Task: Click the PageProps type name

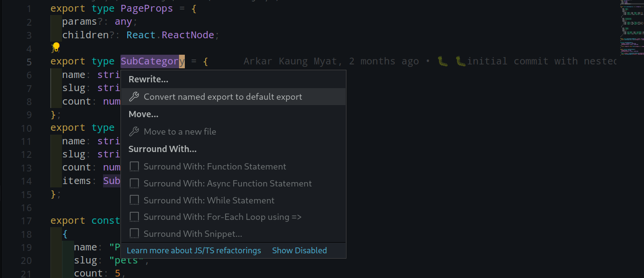Action: coord(147,8)
